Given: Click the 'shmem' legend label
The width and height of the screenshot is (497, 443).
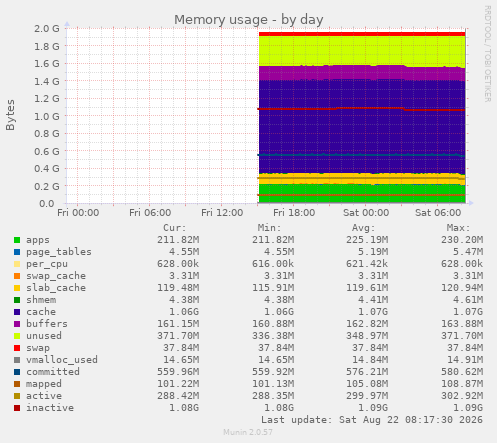Looking at the screenshot, I should pos(41,300).
